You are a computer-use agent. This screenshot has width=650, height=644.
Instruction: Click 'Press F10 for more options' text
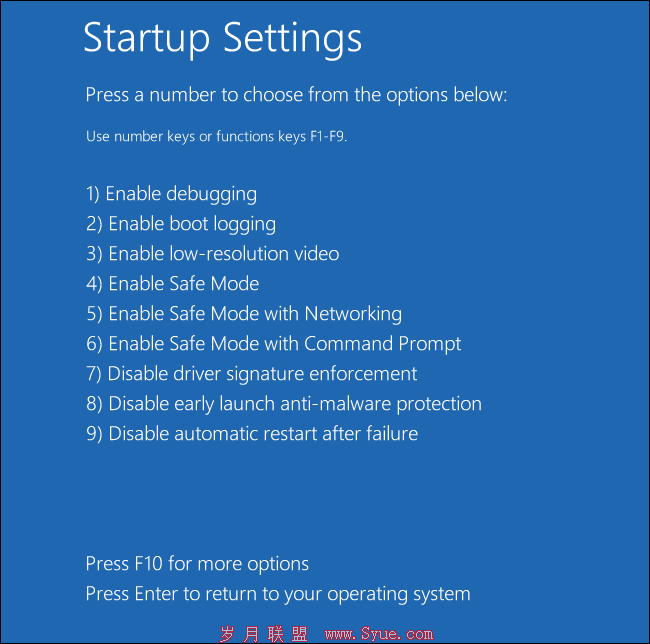pos(197,564)
